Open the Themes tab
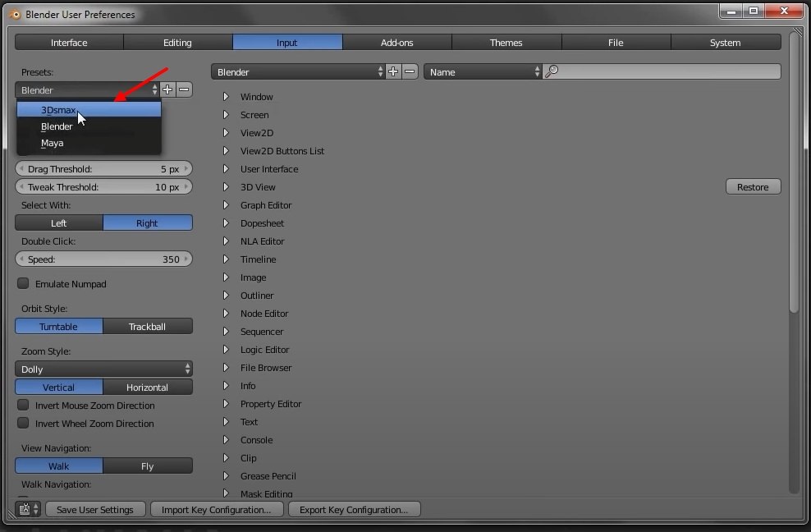811x532 pixels. point(506,43)
